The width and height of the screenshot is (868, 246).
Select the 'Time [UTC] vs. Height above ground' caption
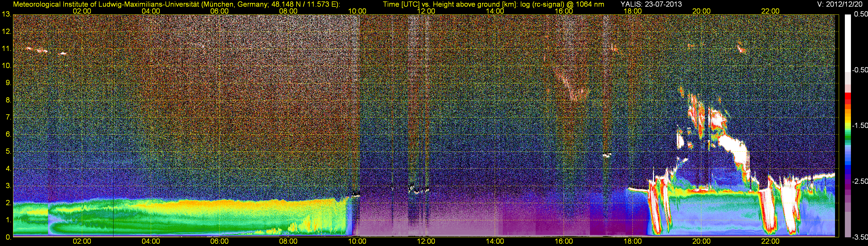click(493, 4)
